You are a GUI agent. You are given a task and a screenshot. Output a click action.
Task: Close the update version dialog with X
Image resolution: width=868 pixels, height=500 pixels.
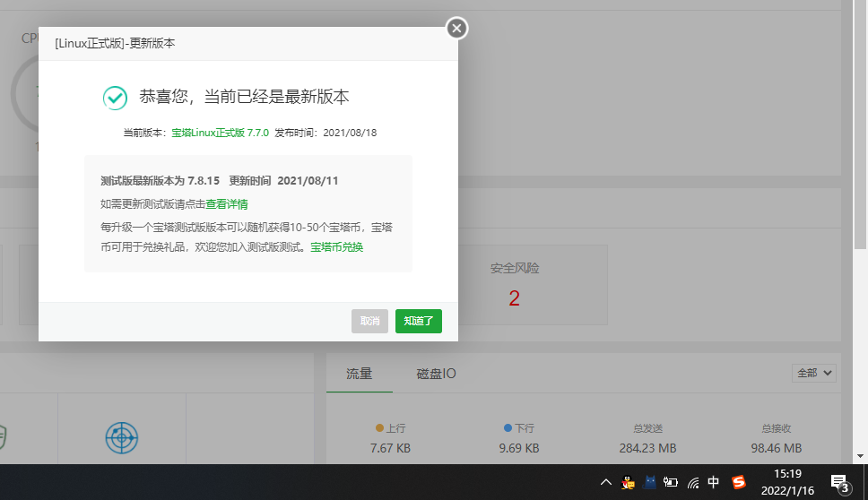pyautogui.click(x=456, y=28)
